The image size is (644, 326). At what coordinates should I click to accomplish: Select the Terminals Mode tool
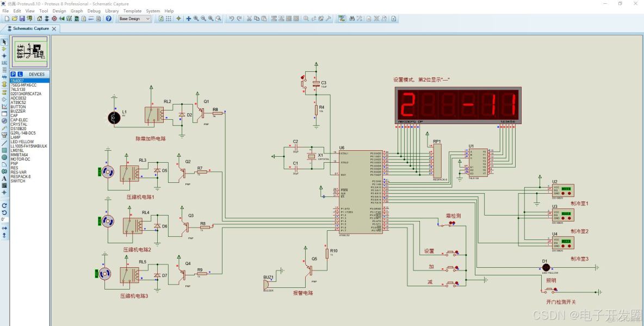point(4,94)
